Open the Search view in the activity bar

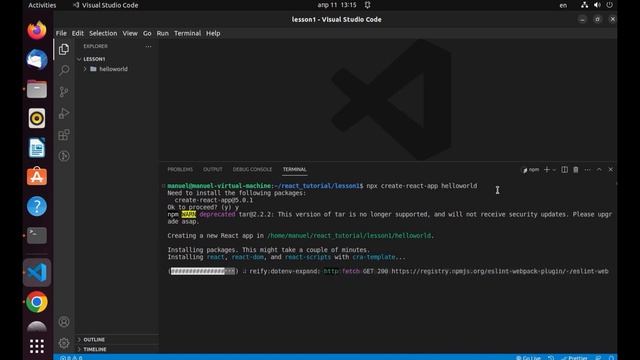pos(64,71)
